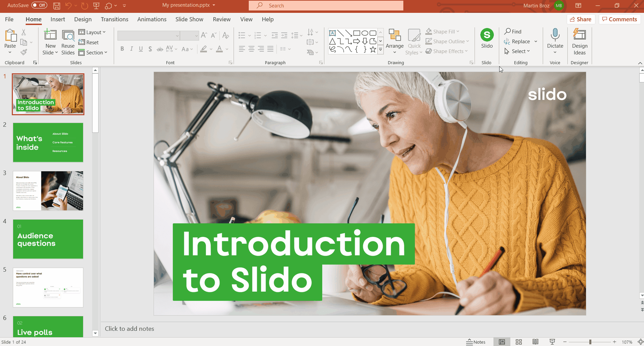Click the Cut scissors icon
This screenshot has height=346, width=644.
(24, 32)
